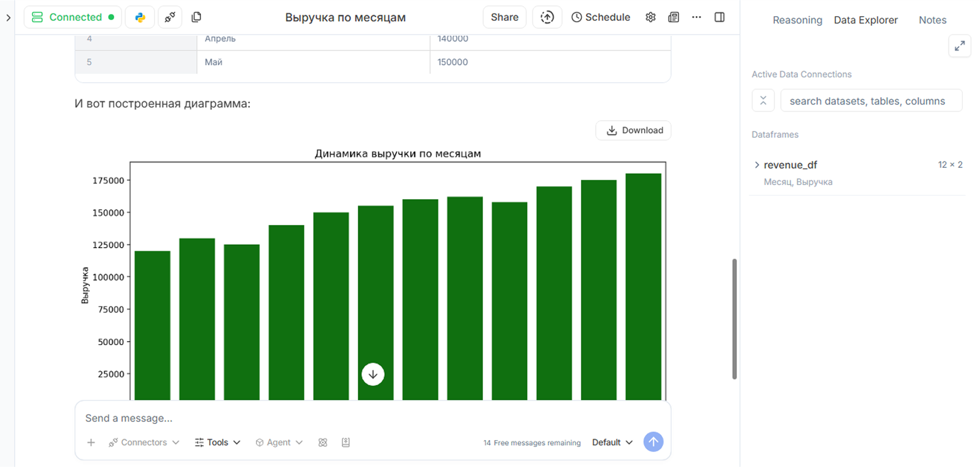The height and width of the screenshot is (467, 980).
Task: Download the chart image
Action: tap(634, 130)
